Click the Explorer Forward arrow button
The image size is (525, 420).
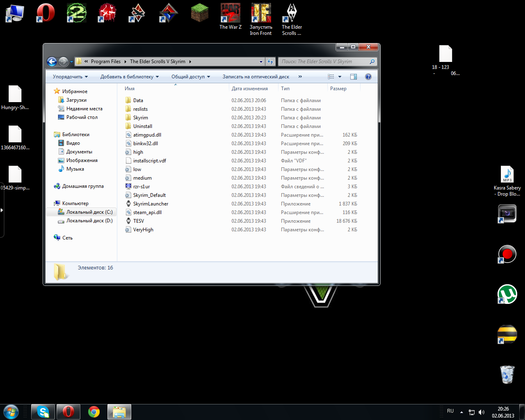click(x=63, y=62)
